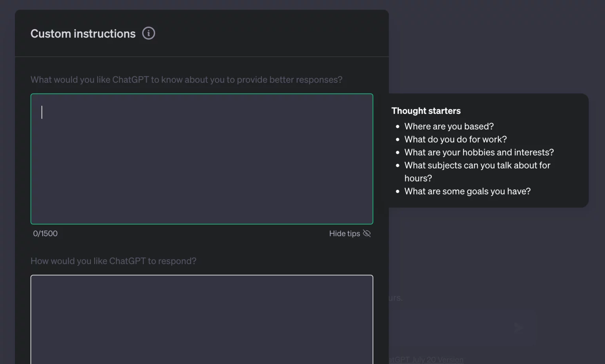Screen dimensions: 605x364
Task: Click the 0/1500 character counter
Action: click(45, 233)
